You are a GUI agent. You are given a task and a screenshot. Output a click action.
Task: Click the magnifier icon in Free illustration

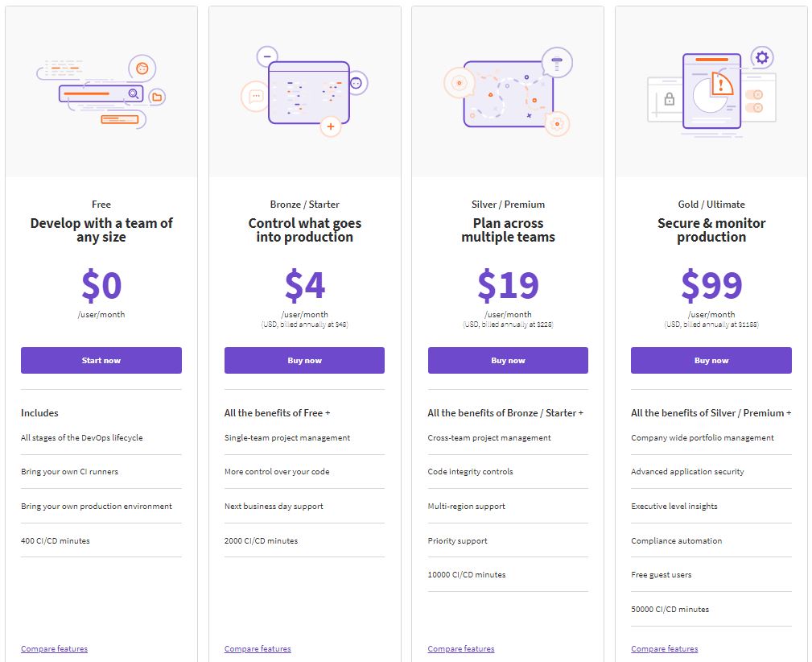[x=133, y=94]
